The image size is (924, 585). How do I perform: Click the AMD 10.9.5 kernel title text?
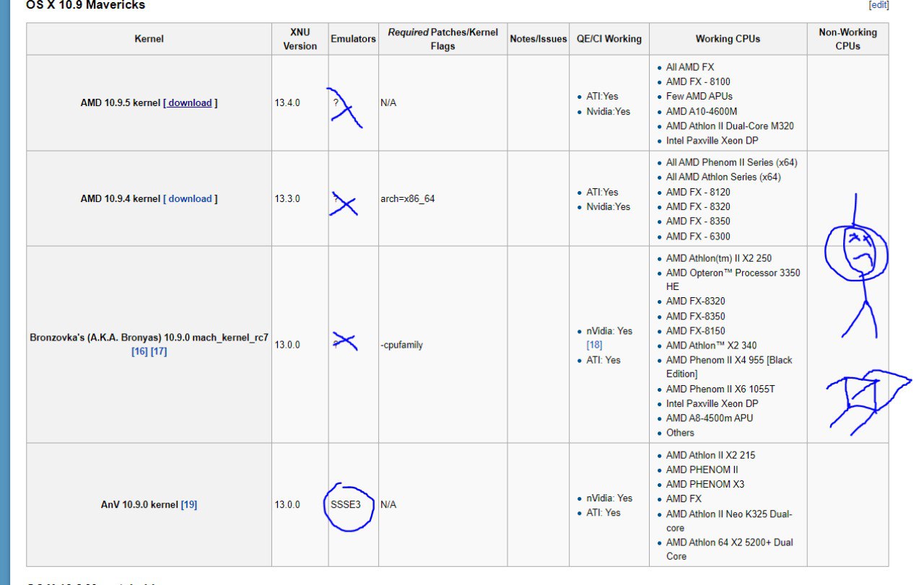click(x=121, y=102)
